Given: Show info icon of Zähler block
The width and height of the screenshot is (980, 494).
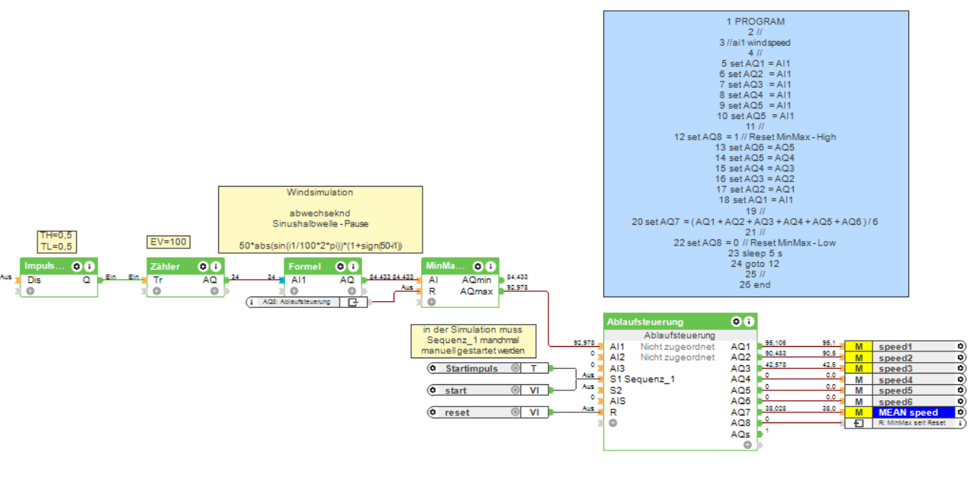Looking at the screenshot, I should coord(216,266).
